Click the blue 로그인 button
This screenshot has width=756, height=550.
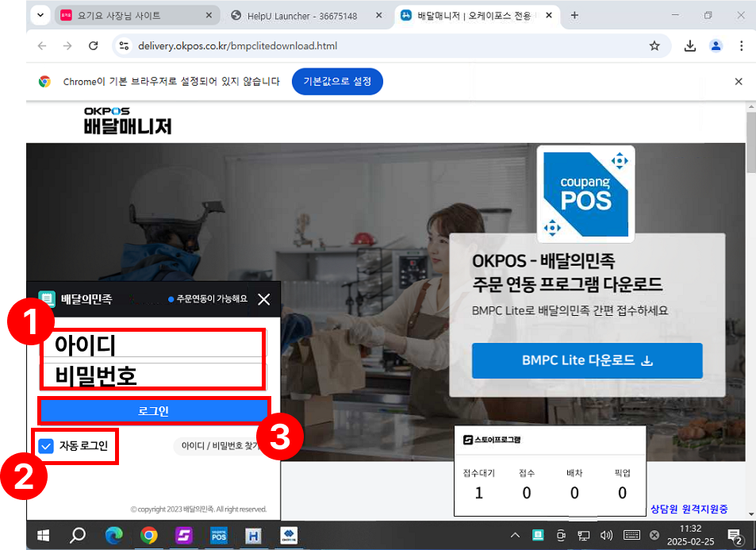click(x=153, y=411)
